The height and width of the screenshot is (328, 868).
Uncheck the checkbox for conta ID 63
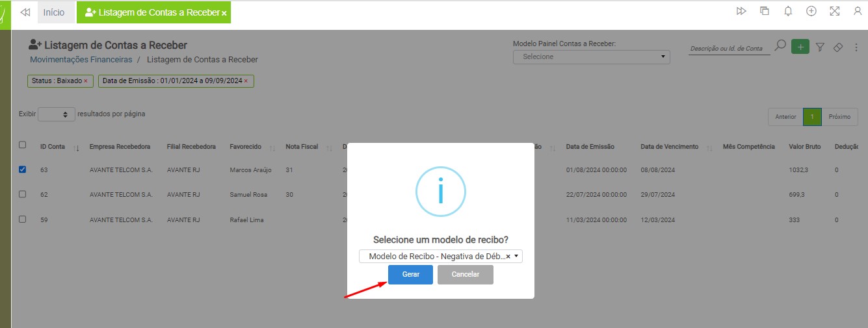23,170
